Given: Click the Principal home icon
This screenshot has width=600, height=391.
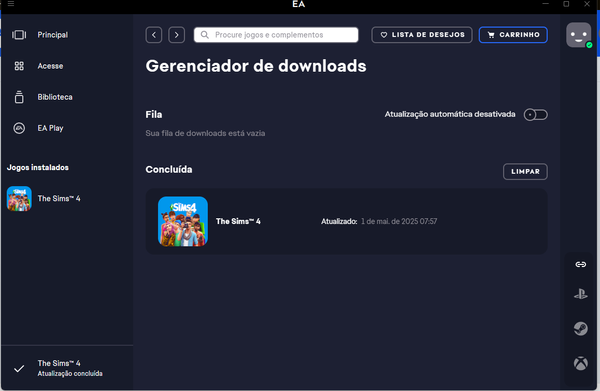Looking at the screenshot, I should coord(19,35).
